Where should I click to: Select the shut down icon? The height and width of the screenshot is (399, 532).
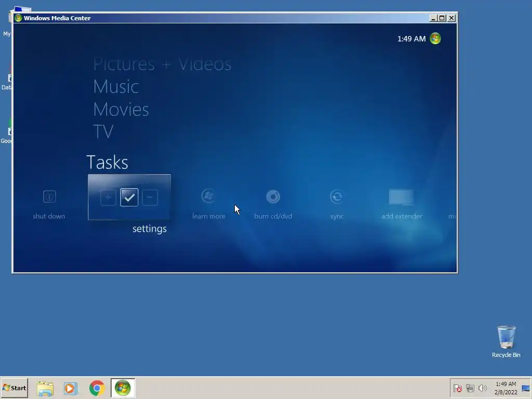point(49,196)
